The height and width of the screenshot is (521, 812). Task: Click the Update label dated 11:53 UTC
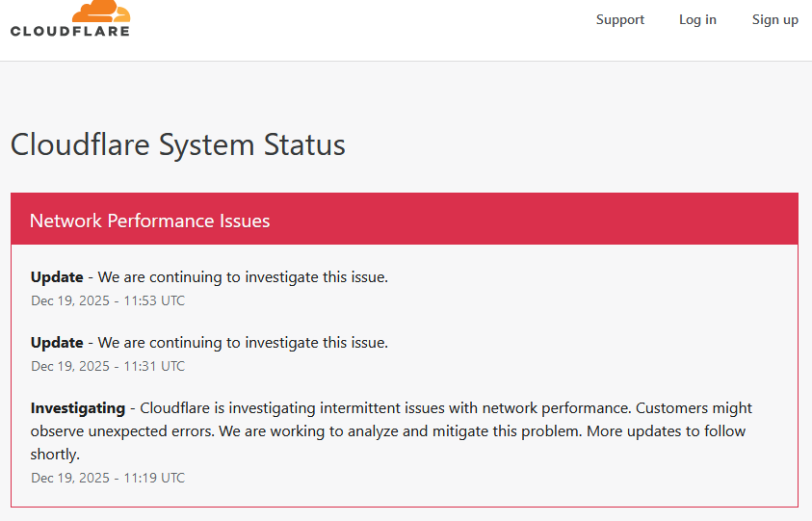[x=57, y=277]
